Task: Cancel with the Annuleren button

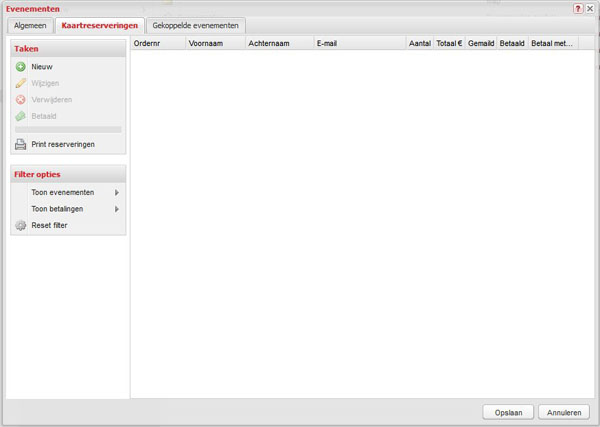Action: (564, 412)
